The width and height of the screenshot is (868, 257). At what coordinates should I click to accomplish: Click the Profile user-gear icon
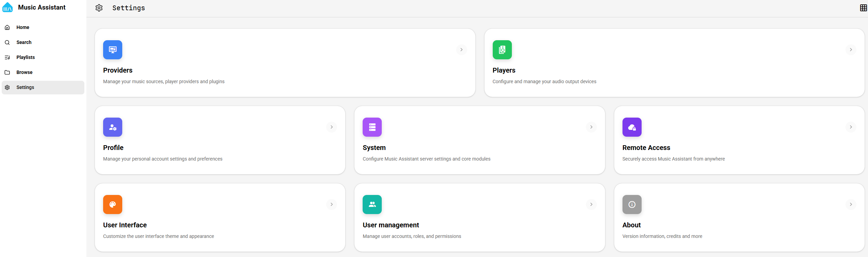pyautogui.click(x=112, y=127)
